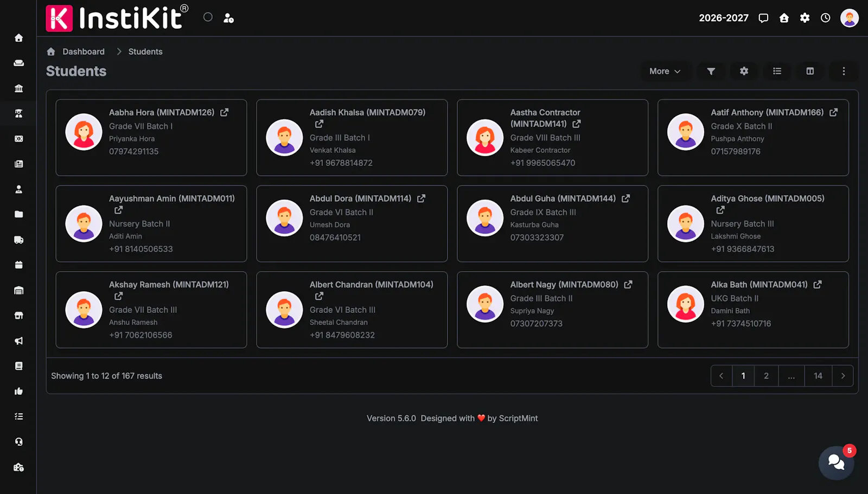Click the user-with-gear icon in header

pos(229,18)
